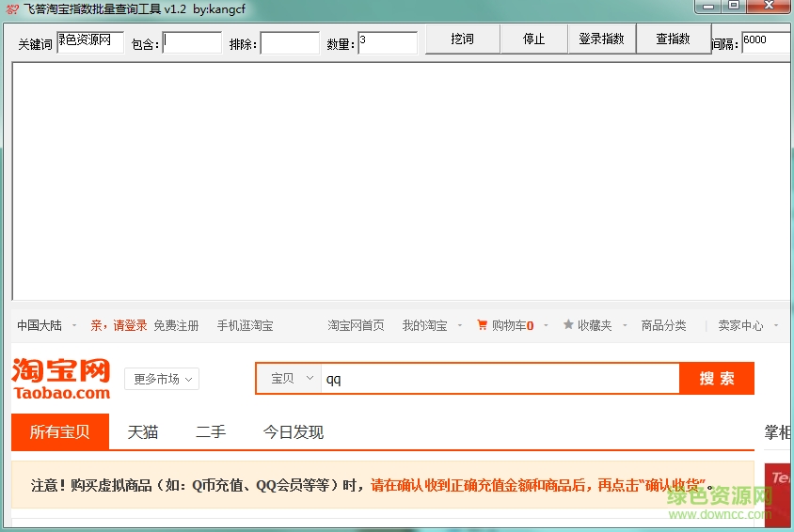
Task: Click the 排除 input field
Action: coord(290,43)
